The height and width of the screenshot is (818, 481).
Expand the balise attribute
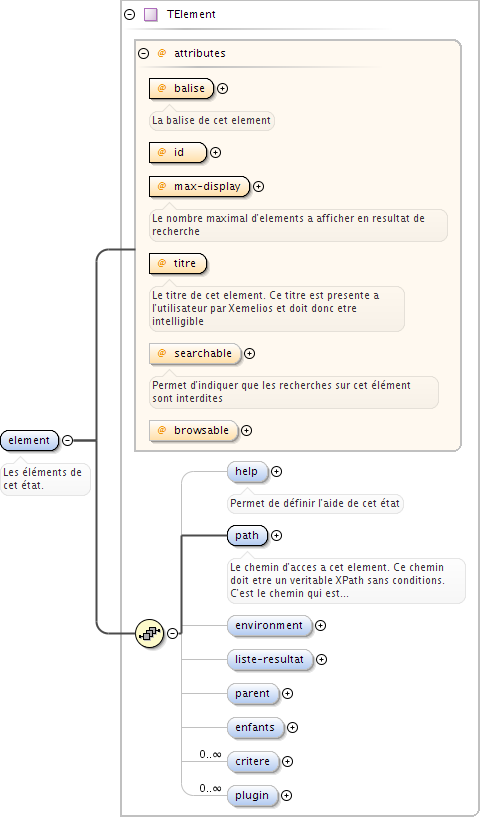[223, 89]
